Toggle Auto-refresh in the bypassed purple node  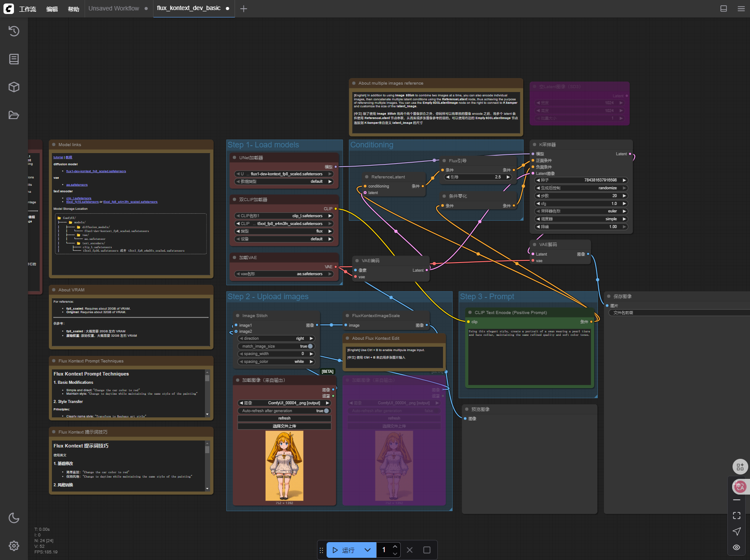tap(394, 411)
